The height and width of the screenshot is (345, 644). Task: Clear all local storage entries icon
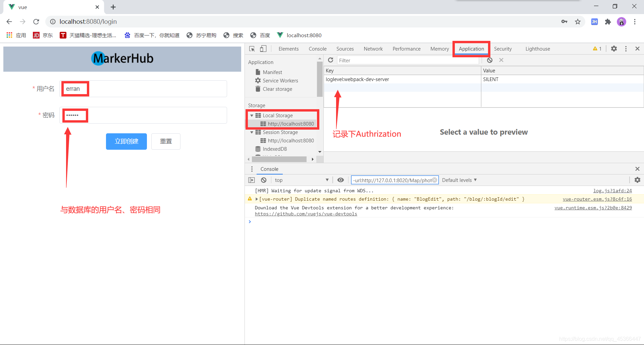[490, 60]
